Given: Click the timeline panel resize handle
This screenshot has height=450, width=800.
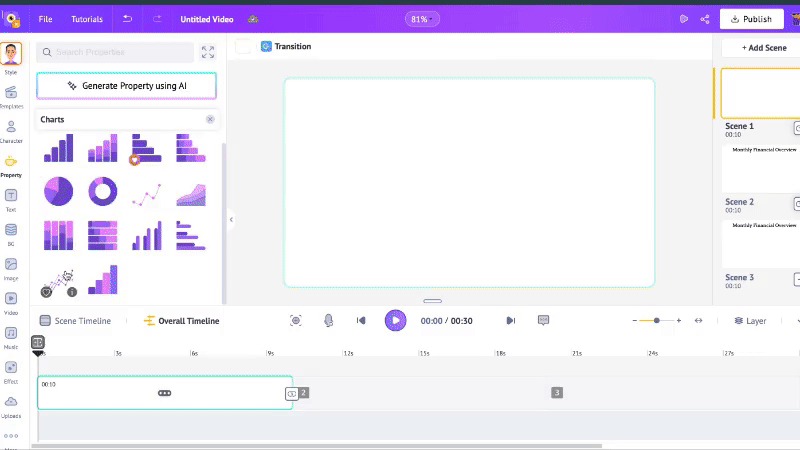Looking at the screenshot, I should [x=433, y=301].
